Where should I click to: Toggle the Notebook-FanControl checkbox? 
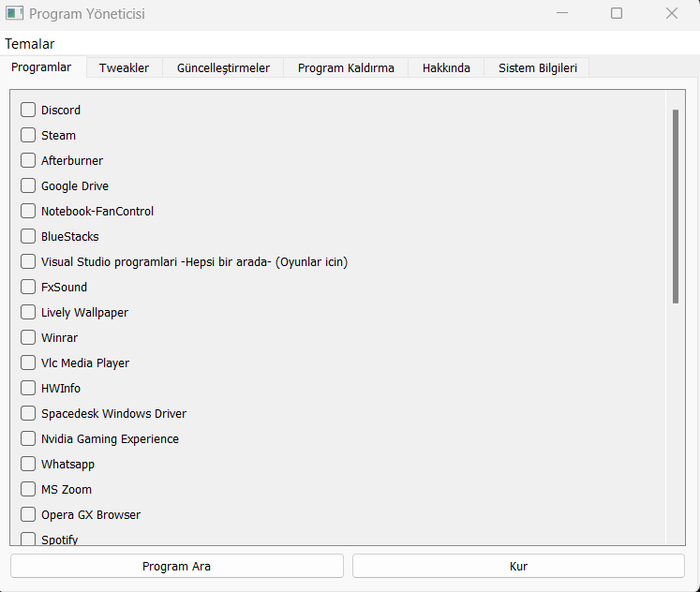tap(28, 211)
